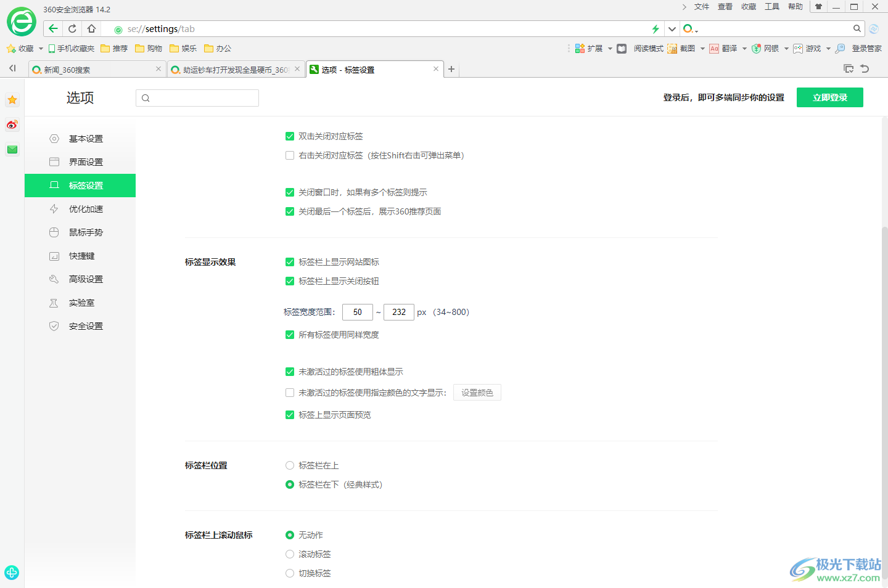
Task: Click the skin shirt icon in title bar
Action: 818,7
